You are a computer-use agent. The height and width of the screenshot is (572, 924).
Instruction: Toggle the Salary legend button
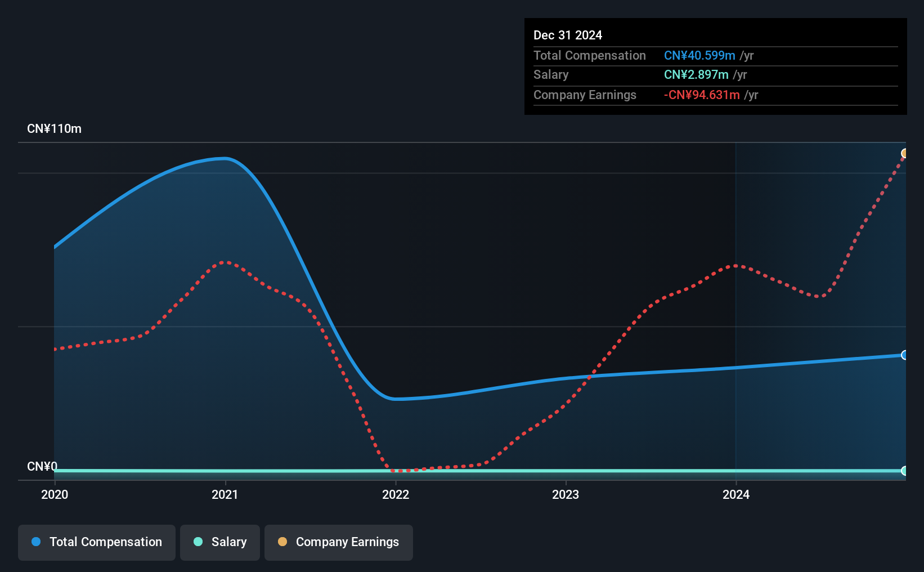tap(220, 542)
